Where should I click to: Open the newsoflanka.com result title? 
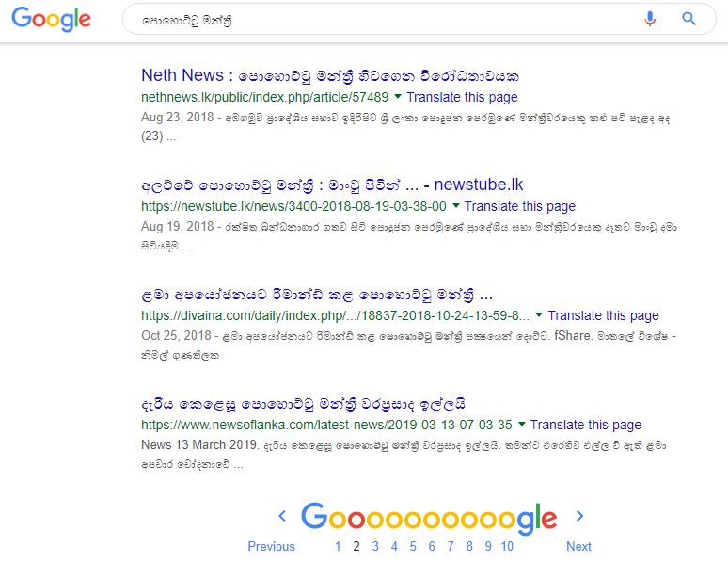[x=303, y=404]
